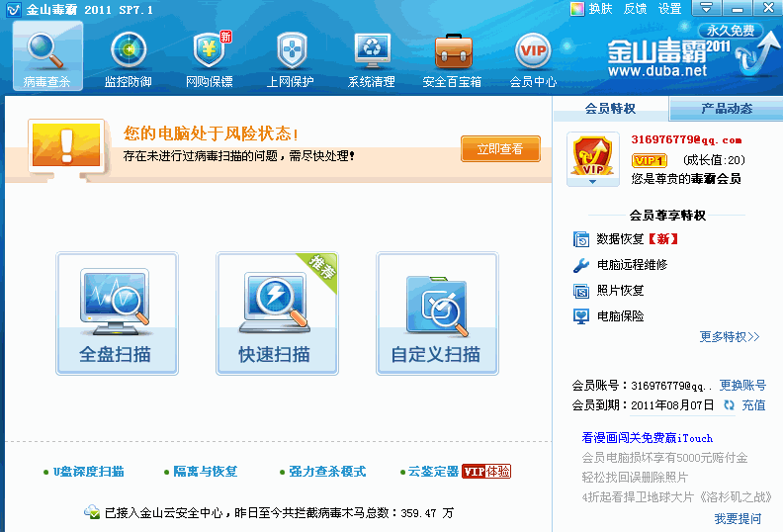This screenshot has height=532, width=783.
Task: Open 轻松找回误删除照片 link
Action: pos(635,477)
